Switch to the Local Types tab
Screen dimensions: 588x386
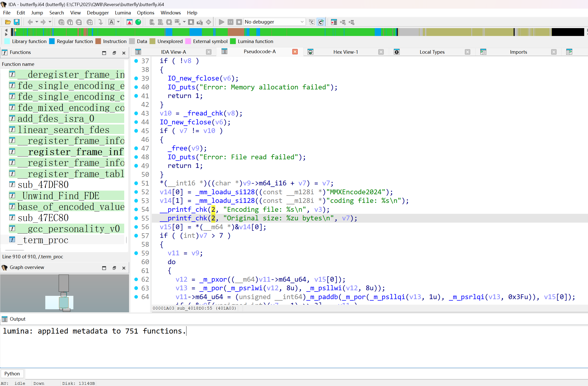pos(432,52)
